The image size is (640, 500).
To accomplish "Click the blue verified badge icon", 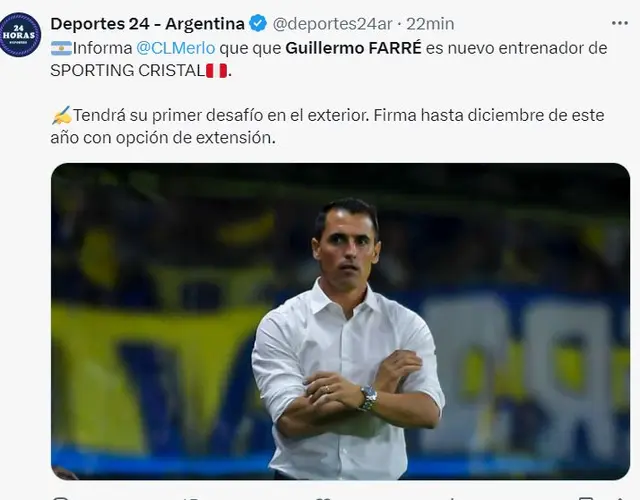I will pyautogui.click(x=258, y=23).
